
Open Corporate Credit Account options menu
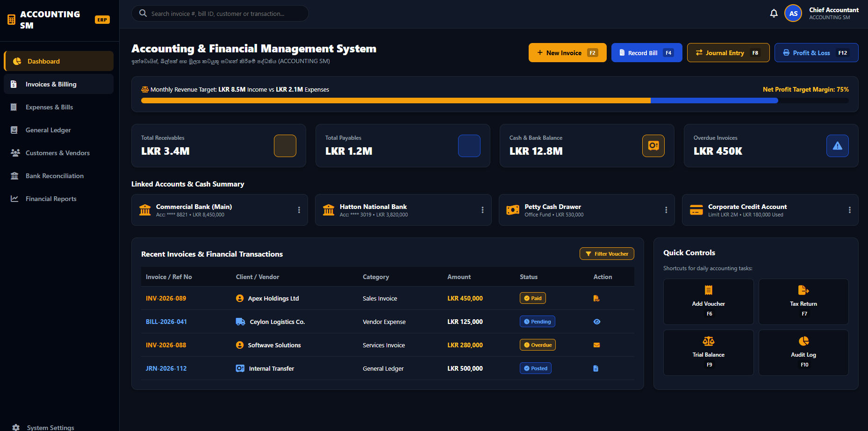coord(850,210)
